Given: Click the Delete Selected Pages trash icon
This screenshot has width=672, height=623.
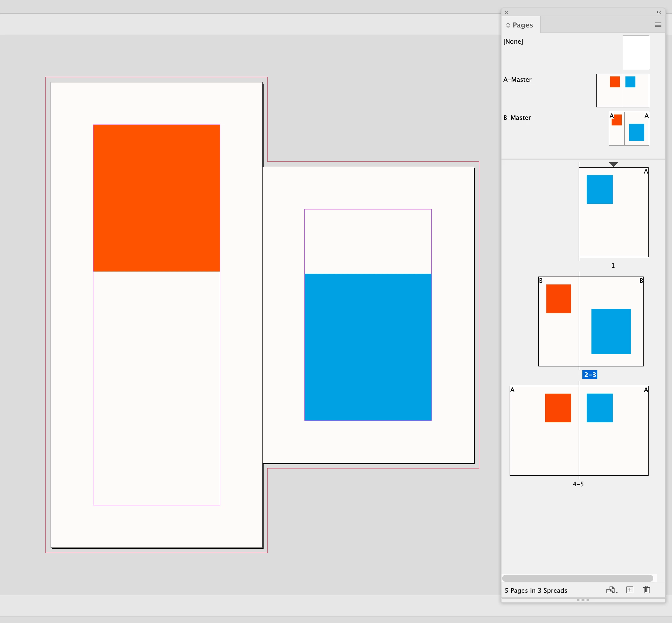Looking at the screenshot, I should click(646, 590).
